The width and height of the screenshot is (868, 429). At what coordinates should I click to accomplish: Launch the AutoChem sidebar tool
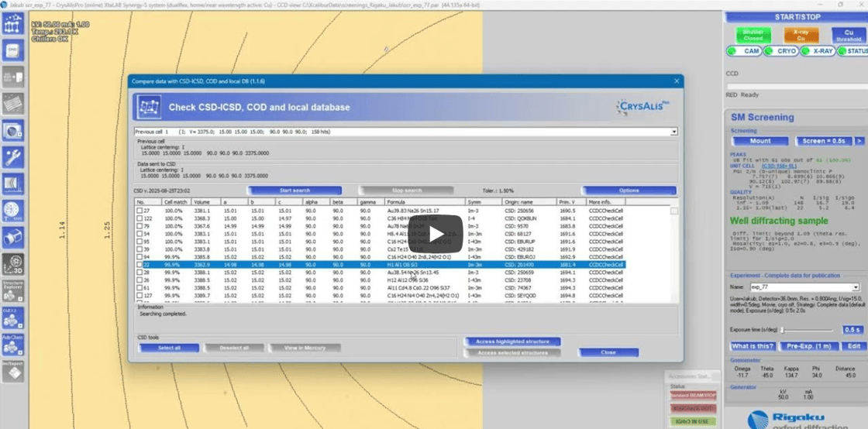point(12,344)
